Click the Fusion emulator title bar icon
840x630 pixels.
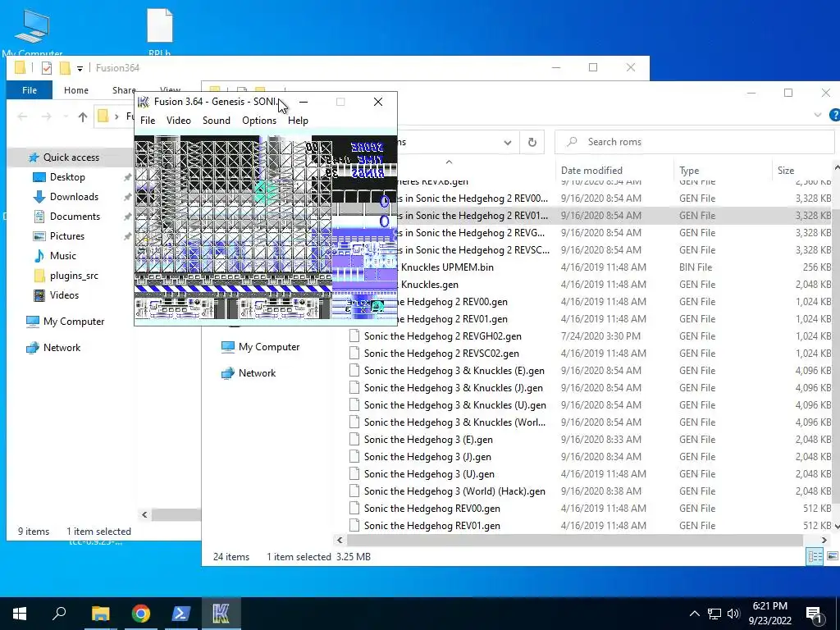(x=144, y=102)
